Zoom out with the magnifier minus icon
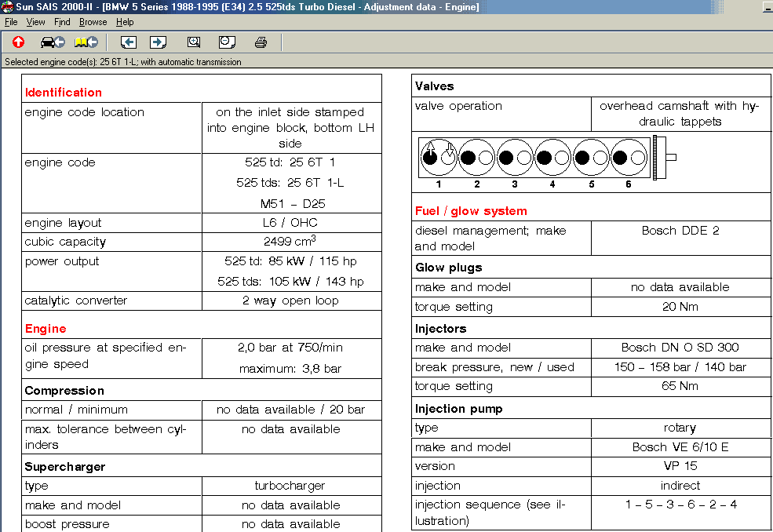This screenshot has height=532, width=773. (227, 42)
